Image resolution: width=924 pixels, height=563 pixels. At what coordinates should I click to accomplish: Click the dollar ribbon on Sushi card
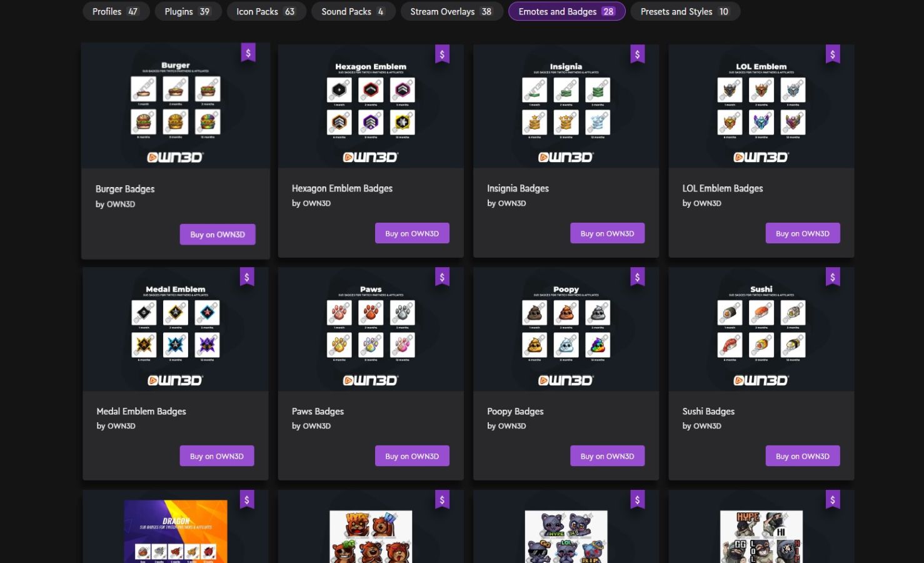[833, 277]
